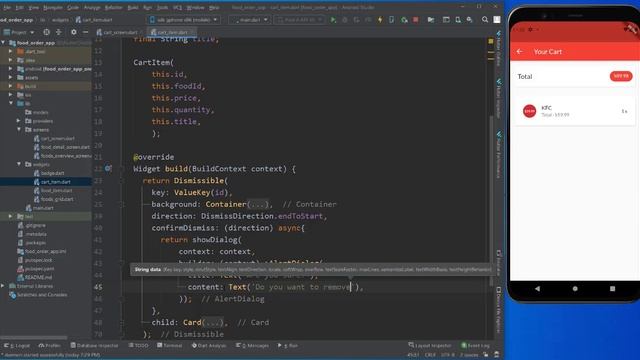Expand the test folder

11,216
